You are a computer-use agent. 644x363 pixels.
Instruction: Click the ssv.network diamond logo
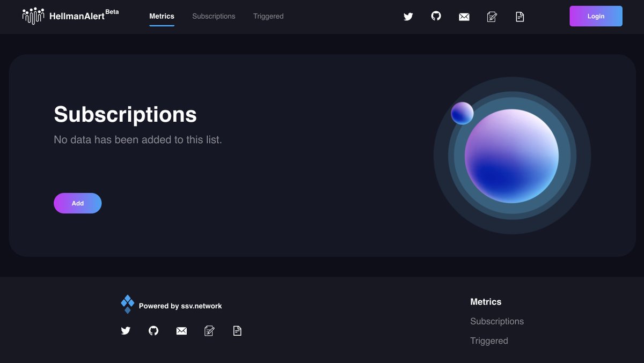tap(128, 305)
